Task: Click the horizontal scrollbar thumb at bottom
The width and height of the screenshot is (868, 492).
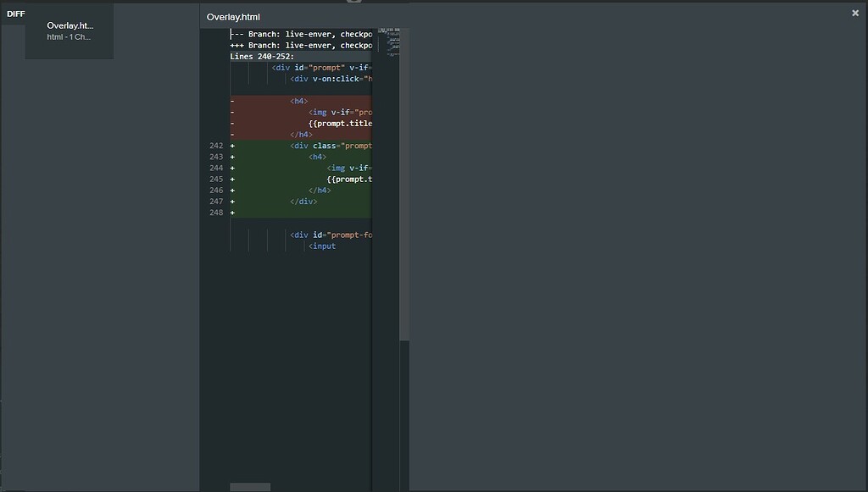Action: click(250, 487)
